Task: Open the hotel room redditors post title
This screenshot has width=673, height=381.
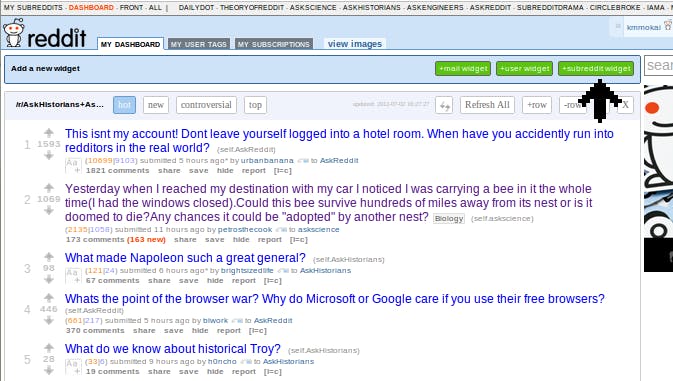Action: point(339,141)
